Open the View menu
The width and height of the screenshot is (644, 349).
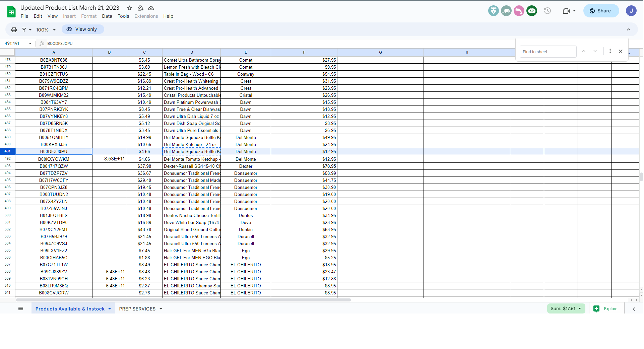pos(53,16)
